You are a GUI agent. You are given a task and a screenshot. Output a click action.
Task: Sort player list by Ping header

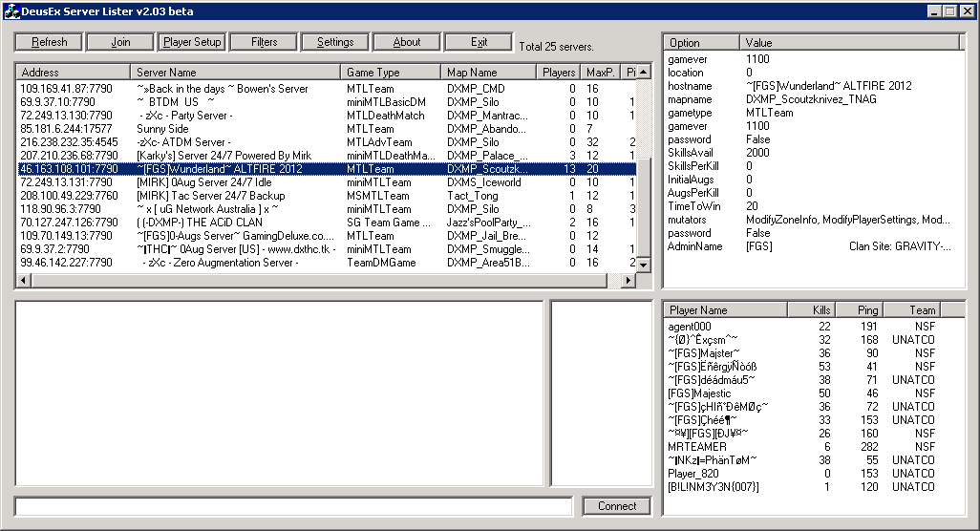(858, 310)
